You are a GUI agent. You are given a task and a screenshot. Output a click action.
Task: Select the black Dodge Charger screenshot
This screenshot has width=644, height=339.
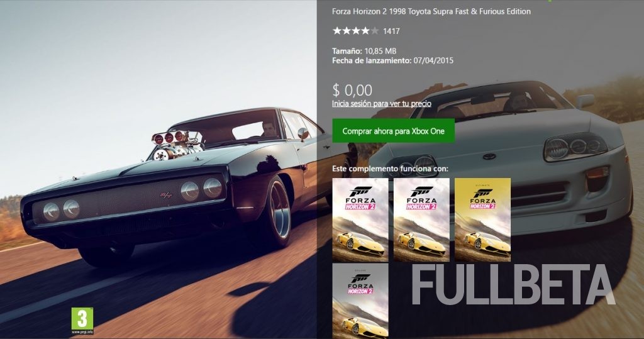(158, 169)
